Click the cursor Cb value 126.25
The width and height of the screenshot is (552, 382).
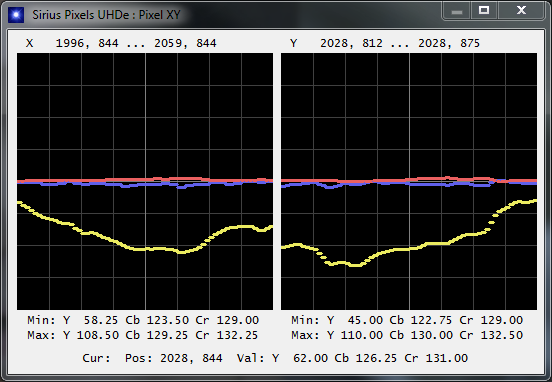click(376, 358)
